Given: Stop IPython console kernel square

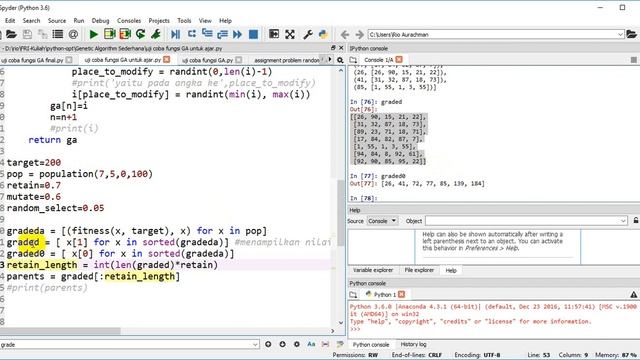Looking at the screenshot, I should pyautogui.click(x=633, y=60).
